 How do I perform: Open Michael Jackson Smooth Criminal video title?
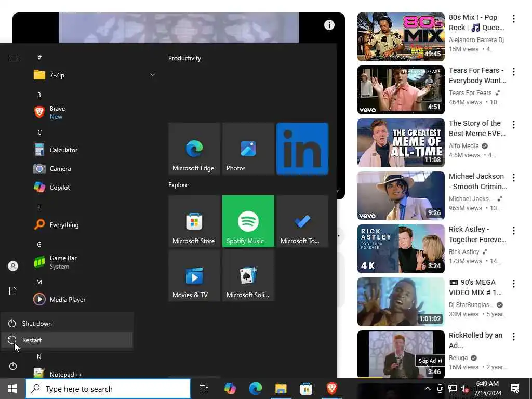tap(477, 181)
